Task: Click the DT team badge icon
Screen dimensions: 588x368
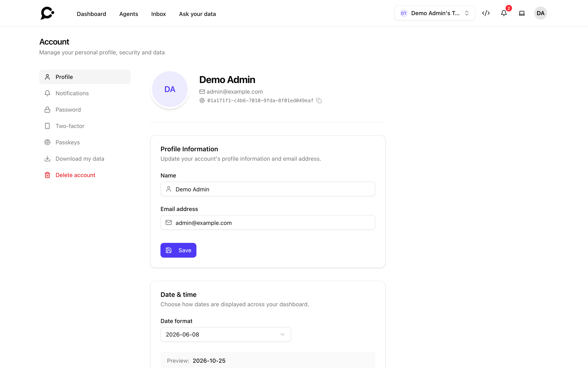Action: (x=404, y=13)
